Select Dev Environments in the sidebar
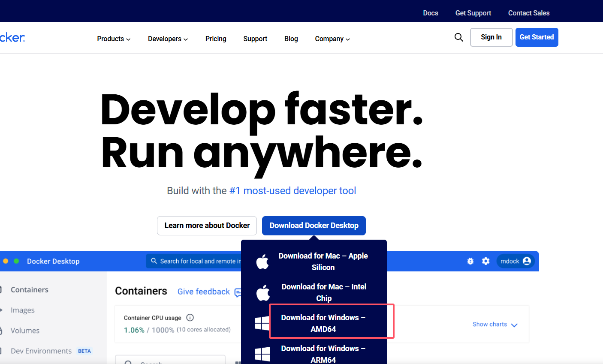 (41, 351)
